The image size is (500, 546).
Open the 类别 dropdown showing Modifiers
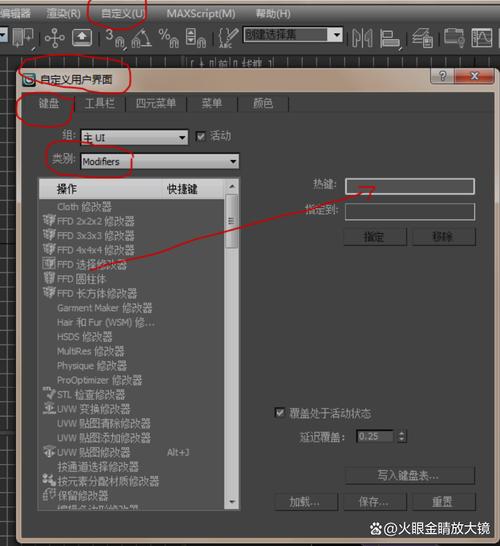tap(160, 162)
